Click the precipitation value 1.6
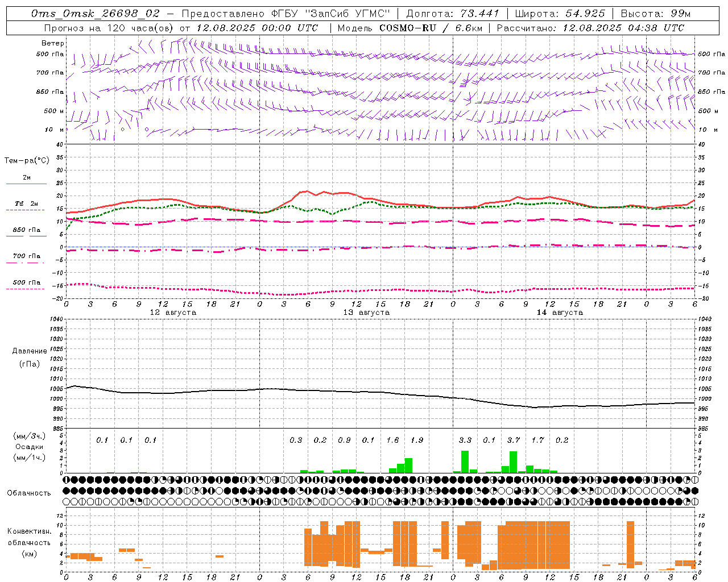Viewport: 728px width, 582px height. 392,440
